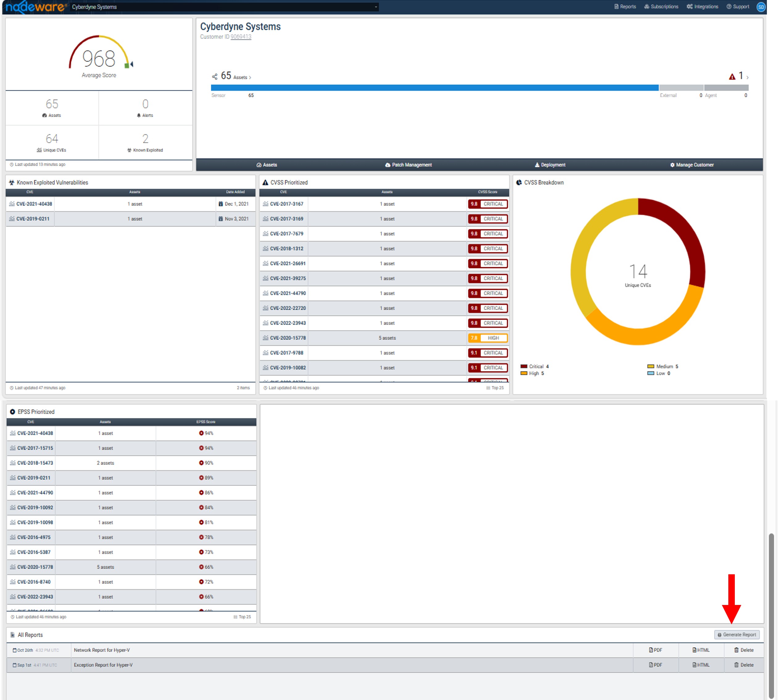The height and width of the screenshot is (700, 778).
Task: Click calendar icon beside Nov 3, 2021
Action: click(221, 219)
